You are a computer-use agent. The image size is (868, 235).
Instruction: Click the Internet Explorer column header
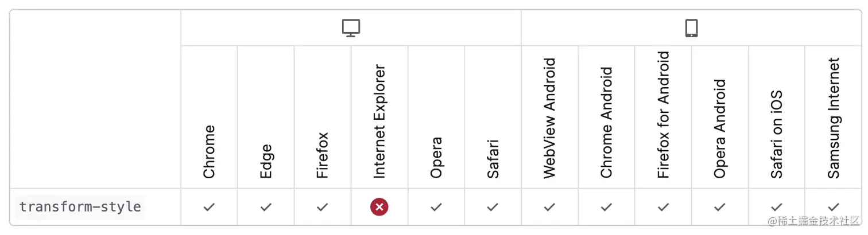(x=379, y=122)
